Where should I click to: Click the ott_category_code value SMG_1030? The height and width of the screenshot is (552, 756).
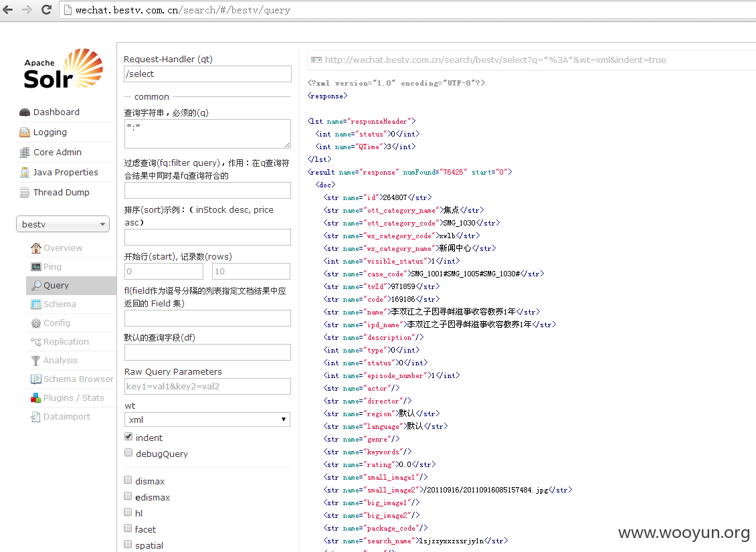[x=460, y=223]
